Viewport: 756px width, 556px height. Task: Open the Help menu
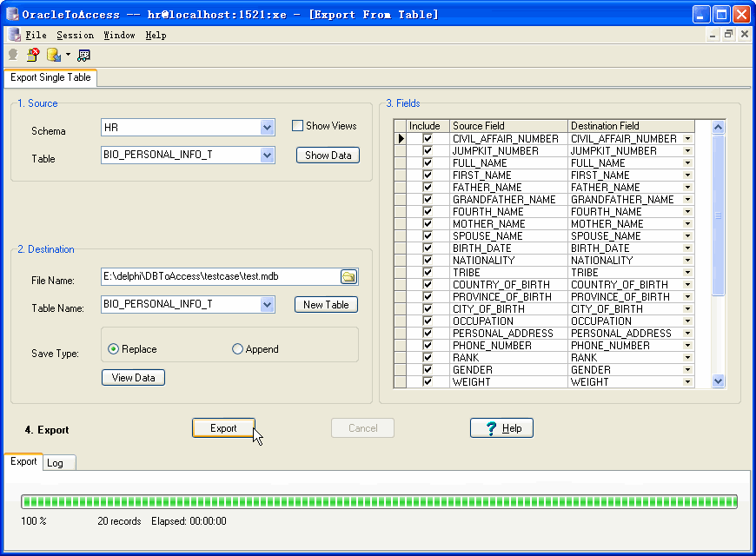point(156,35)
